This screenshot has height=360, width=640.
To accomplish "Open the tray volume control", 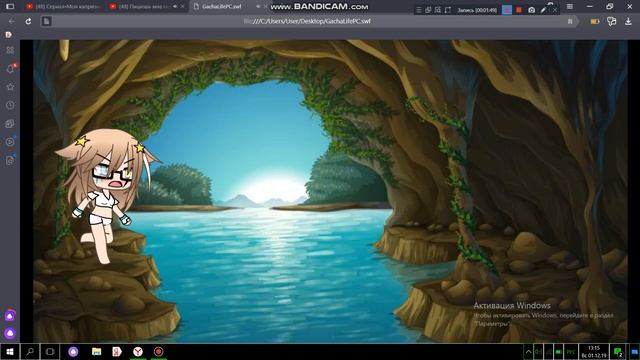I will [x=538, y=352].
